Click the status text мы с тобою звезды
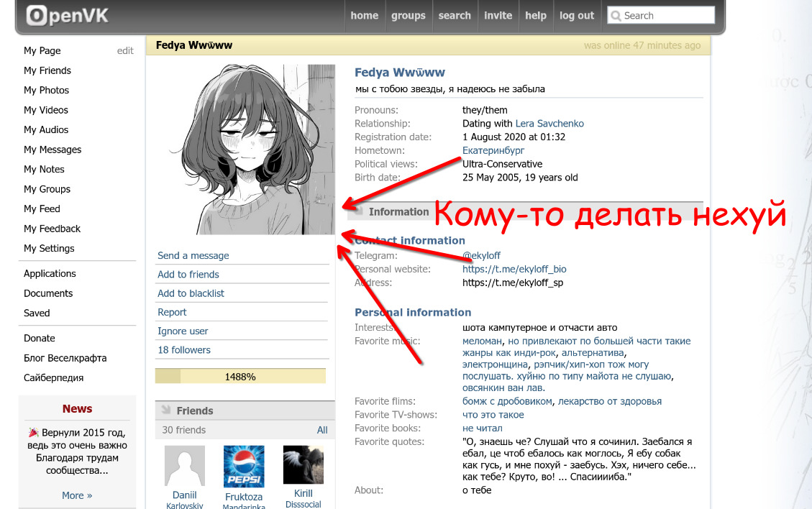812x509 pixels. click(450, 88)
